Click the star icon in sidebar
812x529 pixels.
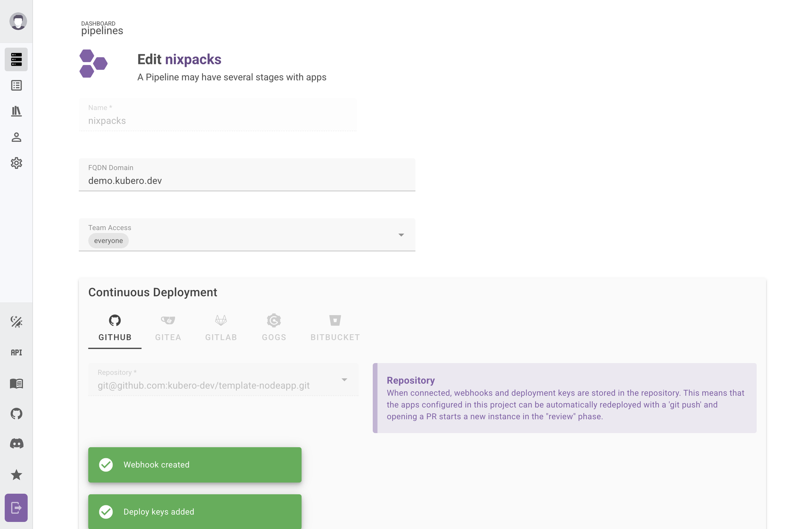coord(16,475)
